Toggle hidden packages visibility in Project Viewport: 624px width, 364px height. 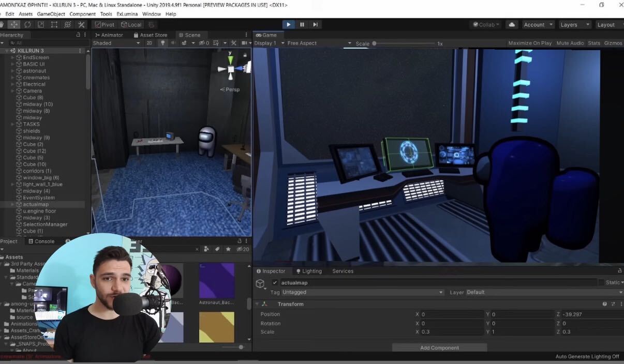point(243,249)
